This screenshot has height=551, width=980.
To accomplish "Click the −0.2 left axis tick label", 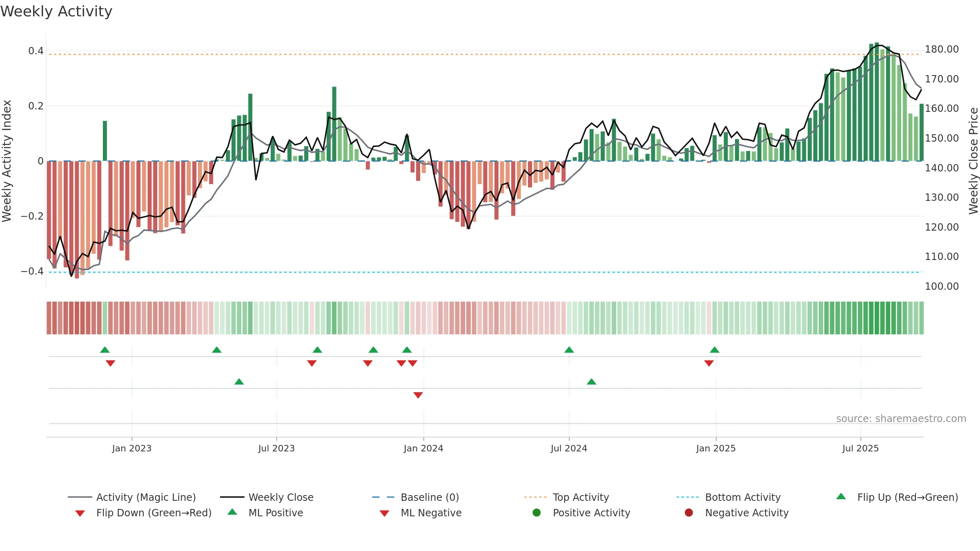I will [x=32, y=216].
